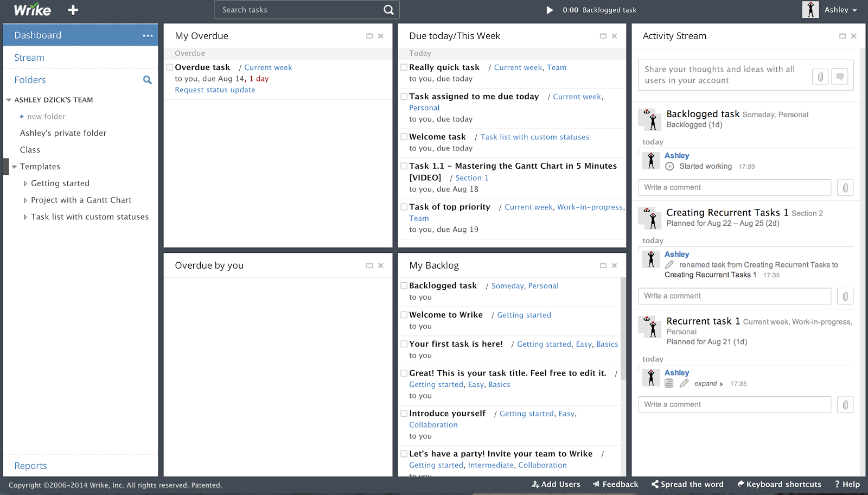The height and width of the screenshot is (495, 868).
Task: Check Your first task is here! checkbox
Action: [404, 344]
